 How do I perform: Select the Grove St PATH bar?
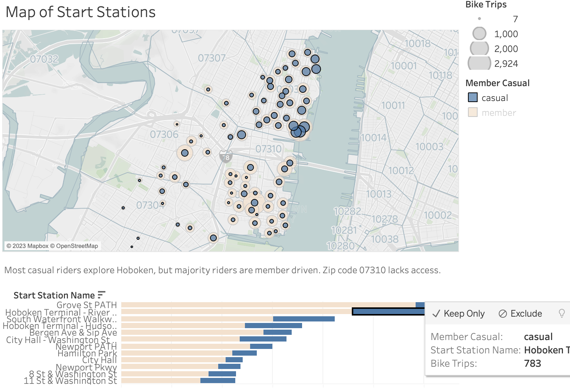pos(260,304)
